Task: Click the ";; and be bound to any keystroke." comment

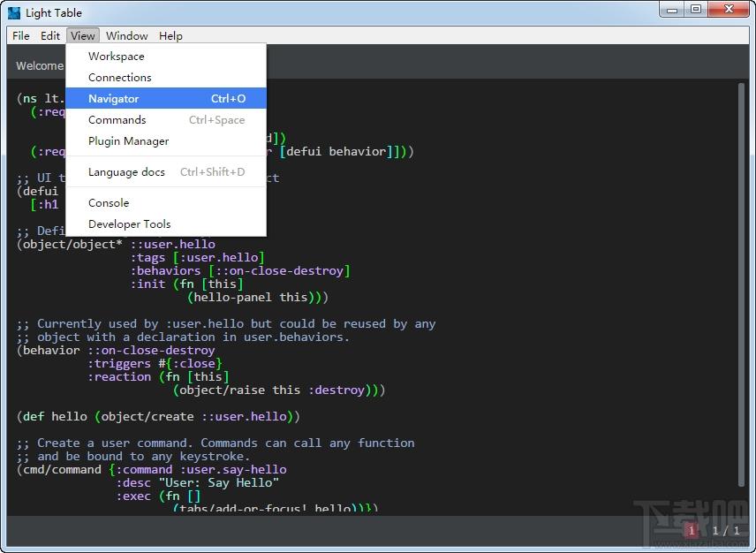Action: click(133, 456)
